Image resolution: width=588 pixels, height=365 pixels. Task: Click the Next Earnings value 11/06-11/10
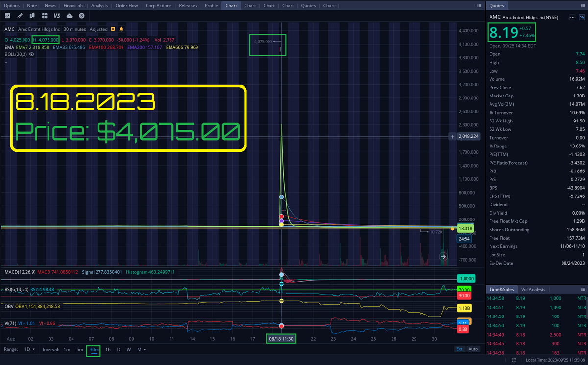572,246
